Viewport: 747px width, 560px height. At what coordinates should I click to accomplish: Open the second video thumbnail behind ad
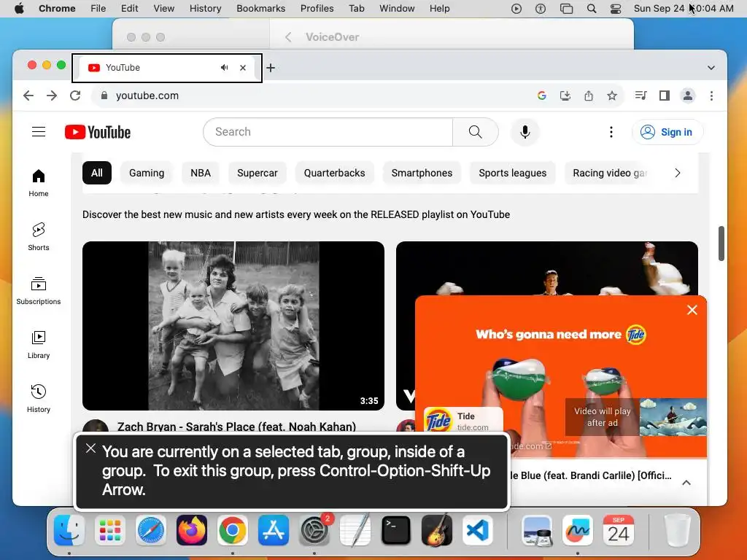tap(547, 268)
